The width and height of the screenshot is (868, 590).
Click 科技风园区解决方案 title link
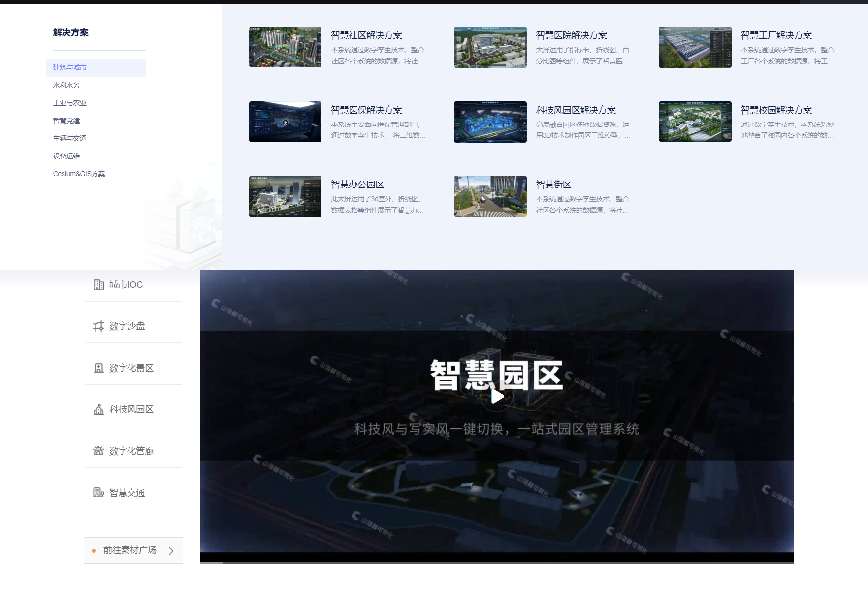click(576, 110)
